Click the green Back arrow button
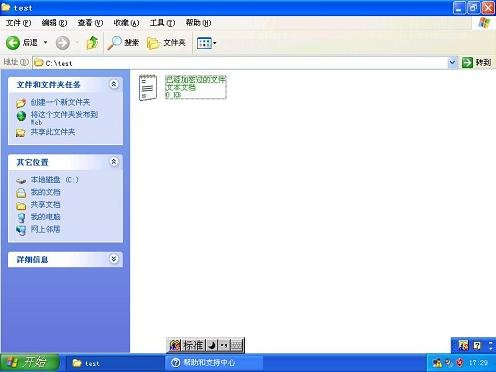Viewport: 496px width, 372px height. coord(13,43)
